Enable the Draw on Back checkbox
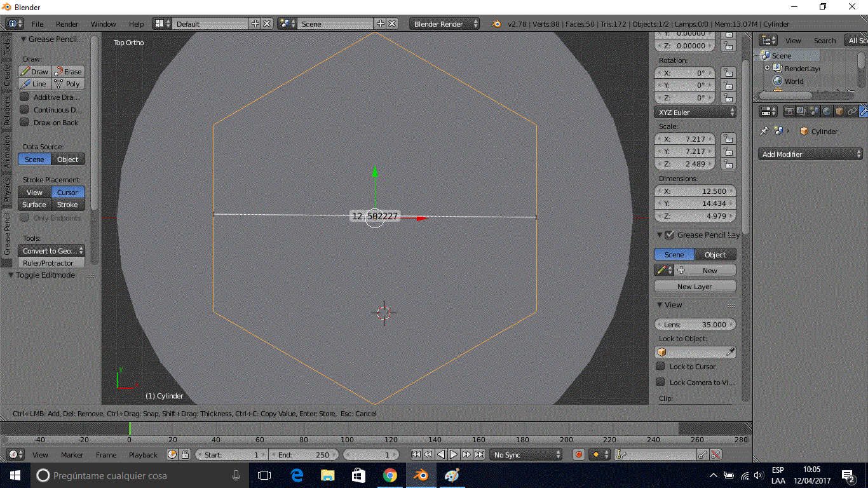 [x=25, y=122]
